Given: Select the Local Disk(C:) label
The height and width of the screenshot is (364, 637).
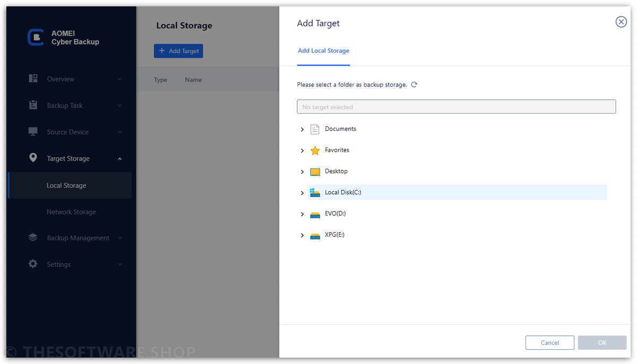Looking at the screenshot, I should 343,193.
